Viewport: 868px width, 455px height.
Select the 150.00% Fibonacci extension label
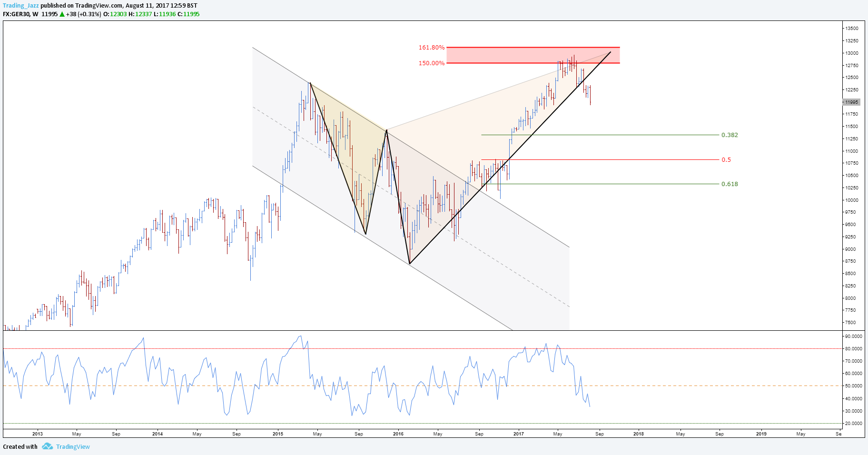[x=432, y=63]
